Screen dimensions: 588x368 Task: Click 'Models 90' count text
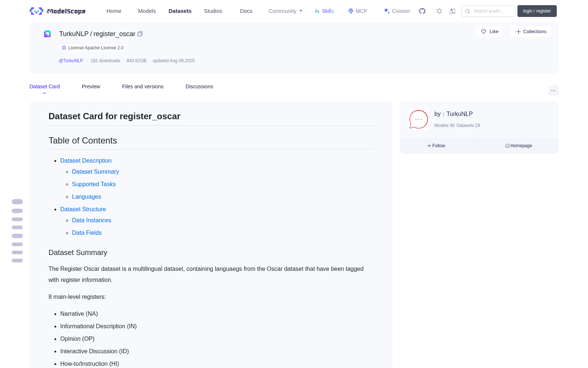coord(444,125)
